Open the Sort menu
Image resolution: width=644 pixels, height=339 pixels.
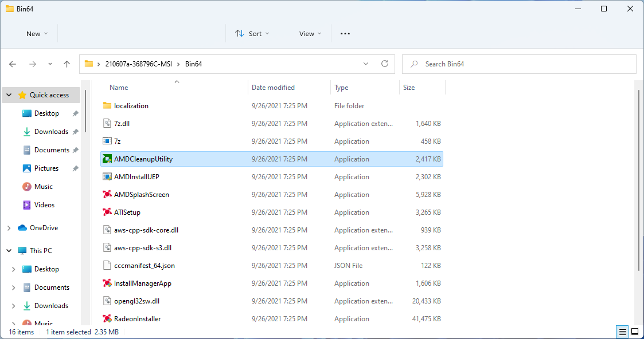point(252,34)
